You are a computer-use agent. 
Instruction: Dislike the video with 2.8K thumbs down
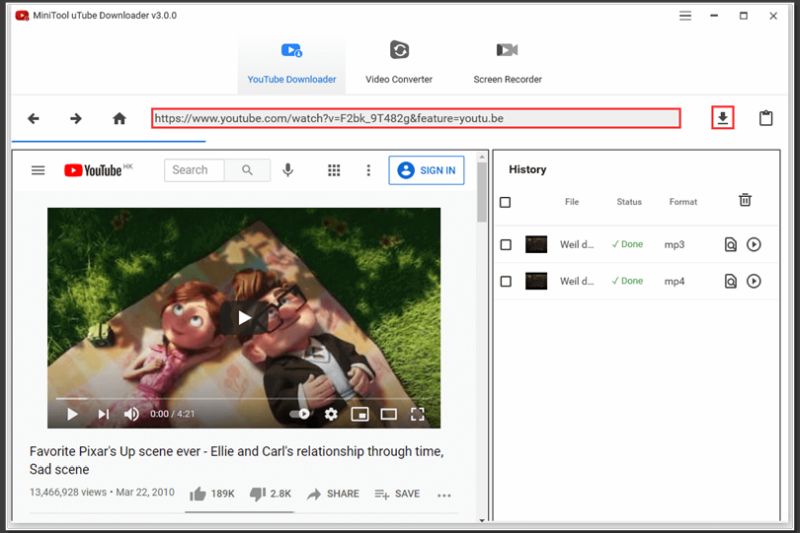[270, 494]
